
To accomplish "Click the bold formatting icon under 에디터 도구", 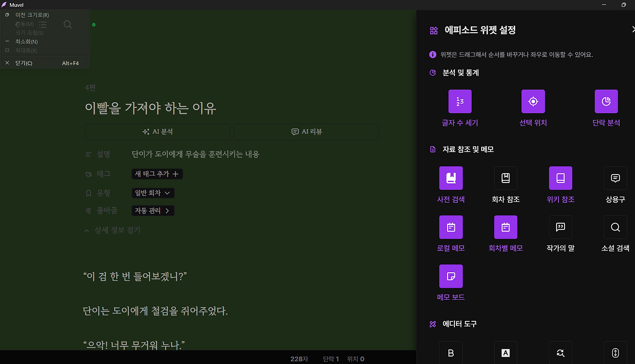I will (x=450, y=353).
